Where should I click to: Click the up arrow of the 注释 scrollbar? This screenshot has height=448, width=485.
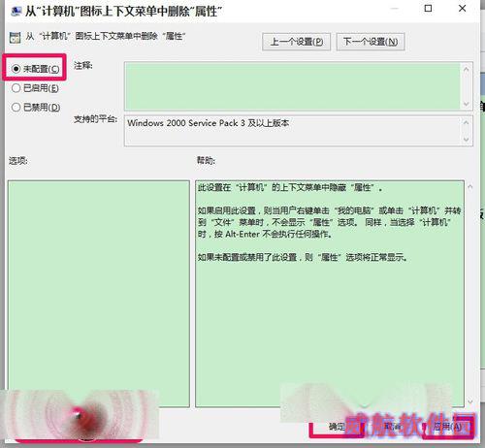[466, 69]
